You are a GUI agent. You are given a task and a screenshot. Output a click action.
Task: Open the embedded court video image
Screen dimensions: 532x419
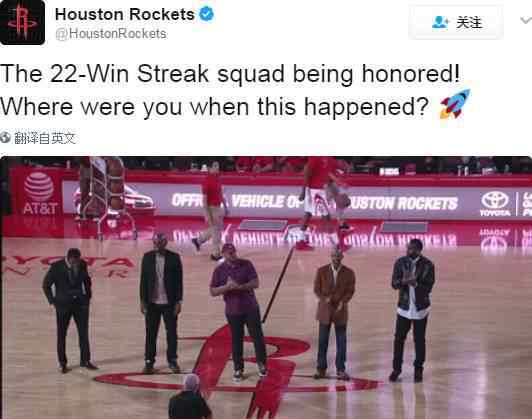266,287
